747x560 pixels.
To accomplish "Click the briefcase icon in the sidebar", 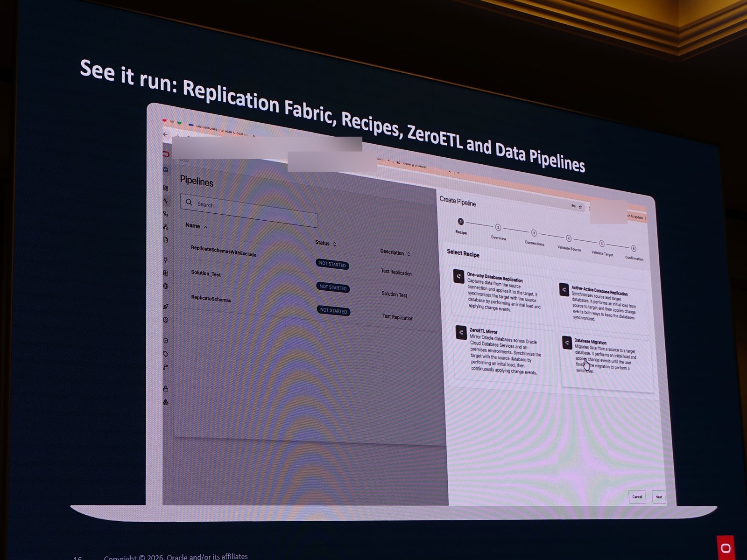I will (x=165, y=169).
